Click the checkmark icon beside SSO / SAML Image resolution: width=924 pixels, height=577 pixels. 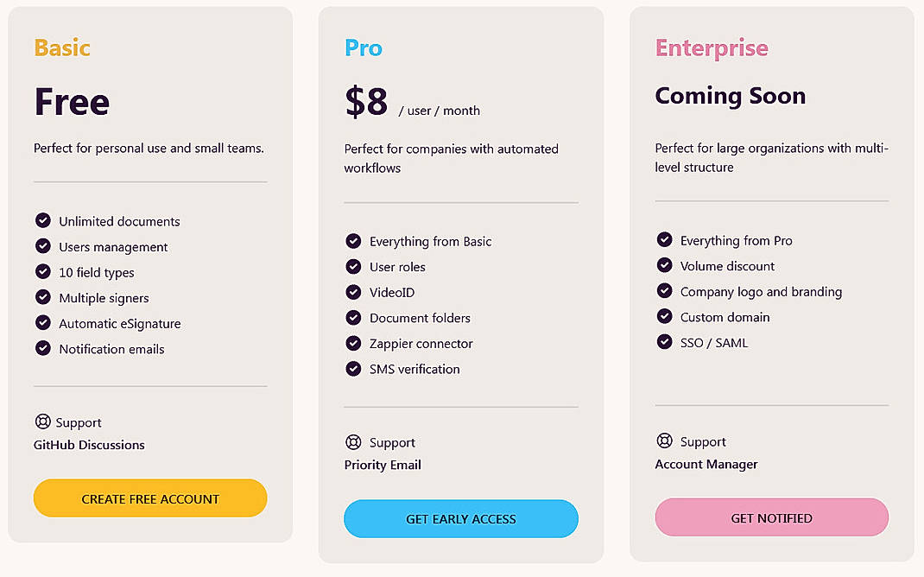665,343
